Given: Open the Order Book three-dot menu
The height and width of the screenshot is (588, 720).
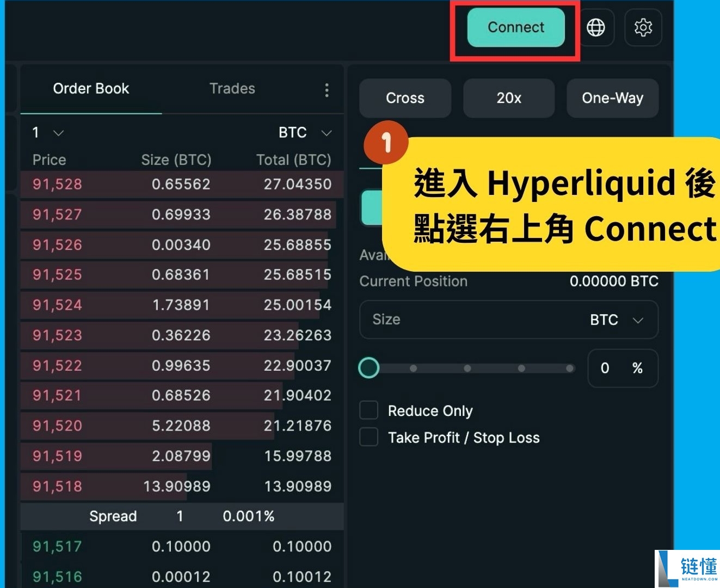Looking at the screenshot, I should click(x=327, y=90).
